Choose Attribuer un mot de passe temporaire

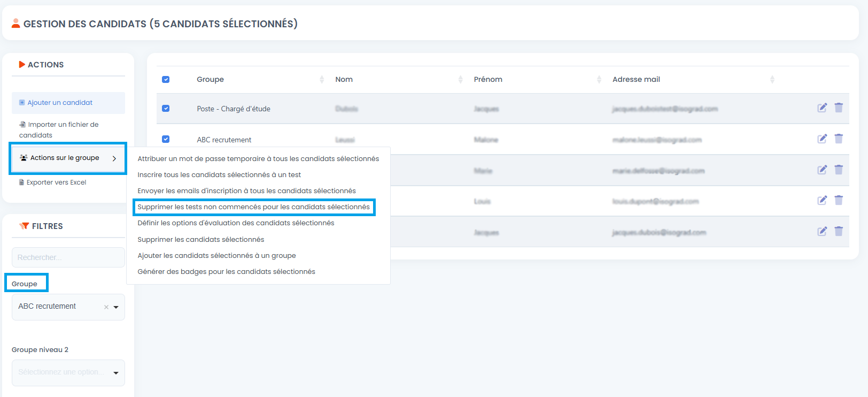(x=258, y=158)
